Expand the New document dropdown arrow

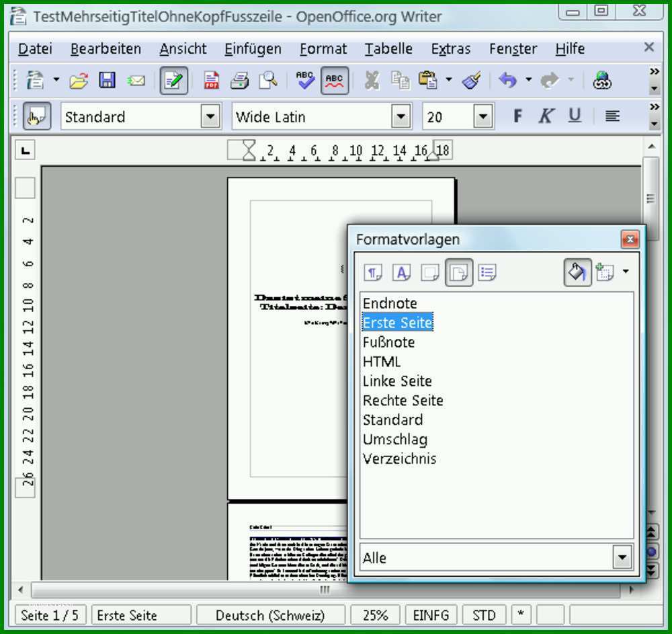click(x=56, y=79)
